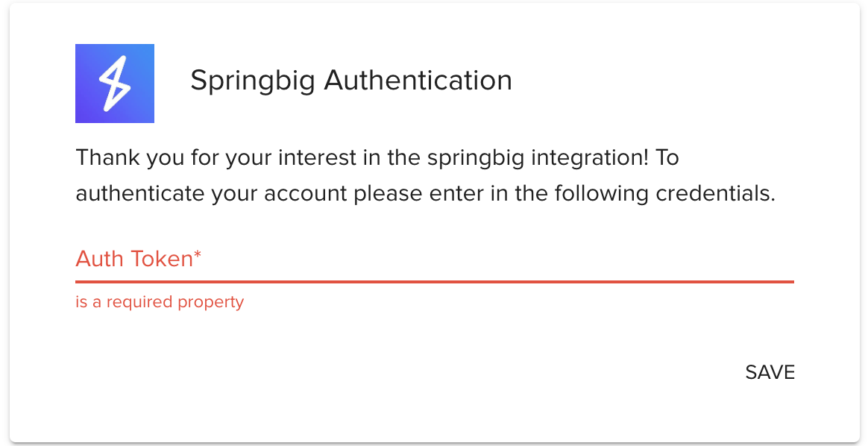Click the red Auth Token label
Screen dimensions: 868x446
[x=134, y=259]
